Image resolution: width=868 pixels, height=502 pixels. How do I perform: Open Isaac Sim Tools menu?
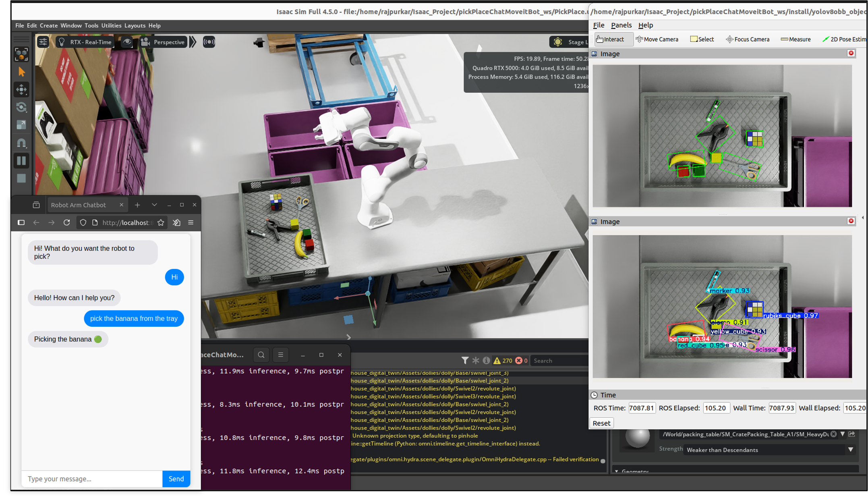91,25
